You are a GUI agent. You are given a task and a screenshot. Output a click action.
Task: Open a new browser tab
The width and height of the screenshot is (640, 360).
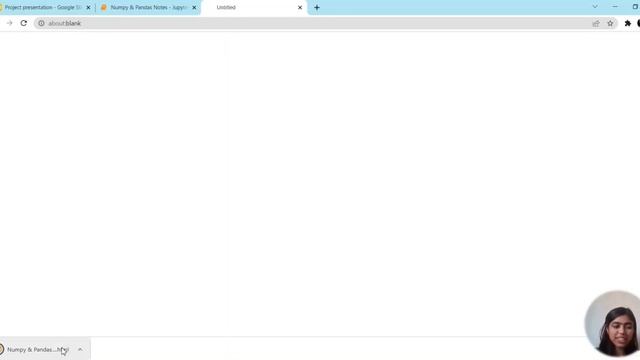317,7
